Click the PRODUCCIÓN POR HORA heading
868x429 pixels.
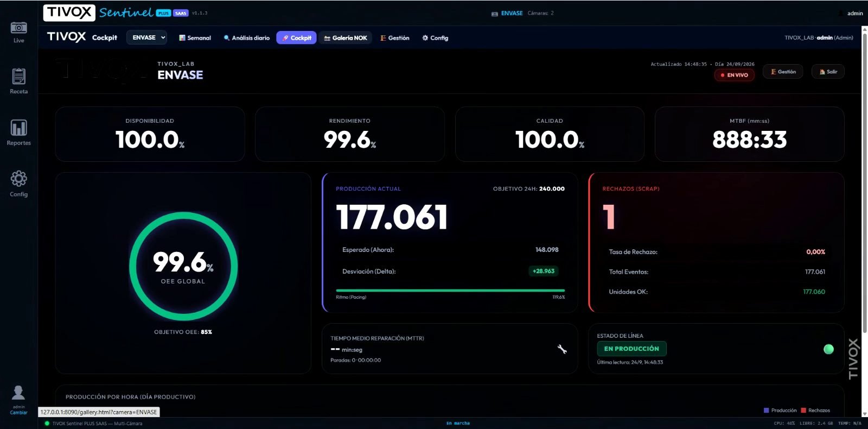point(130,397)
